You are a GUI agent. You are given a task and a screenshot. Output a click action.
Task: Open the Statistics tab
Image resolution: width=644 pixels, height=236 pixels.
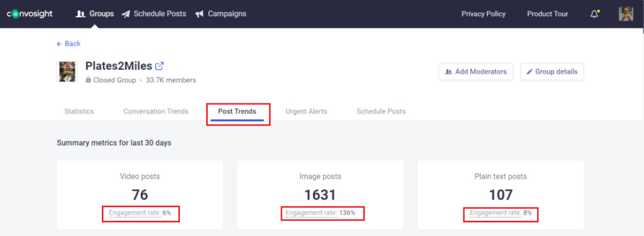[79, 112]
